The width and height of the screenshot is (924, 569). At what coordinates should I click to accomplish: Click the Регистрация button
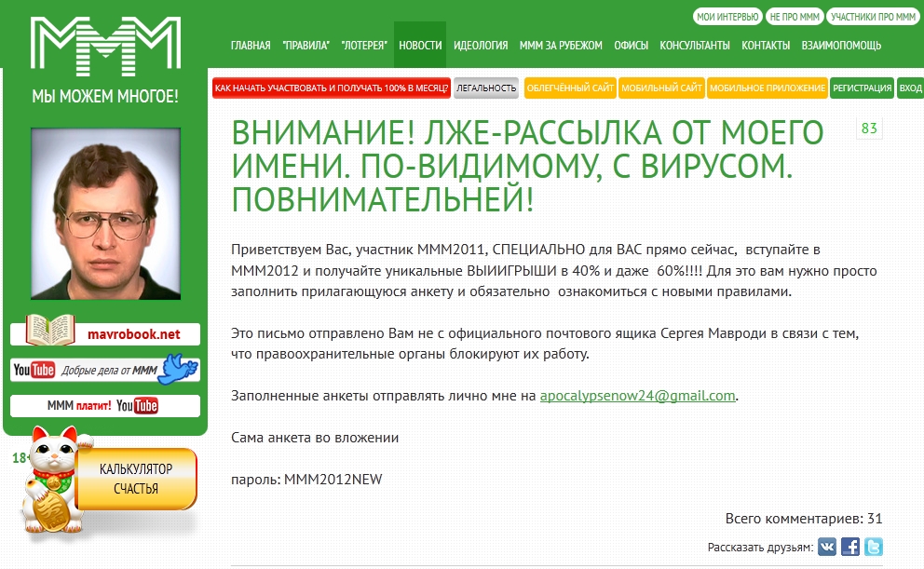click(862, 88)
